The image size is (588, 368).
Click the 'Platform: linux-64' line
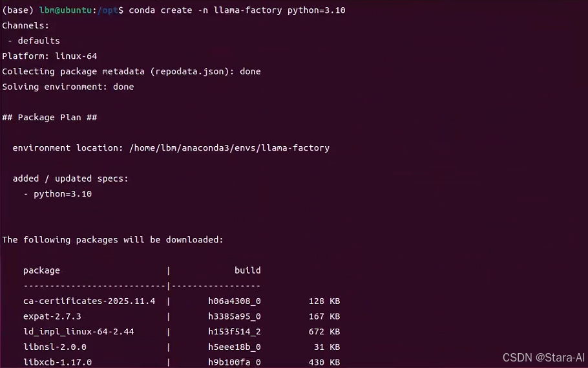pyautogui.click(x=50, y=56)
